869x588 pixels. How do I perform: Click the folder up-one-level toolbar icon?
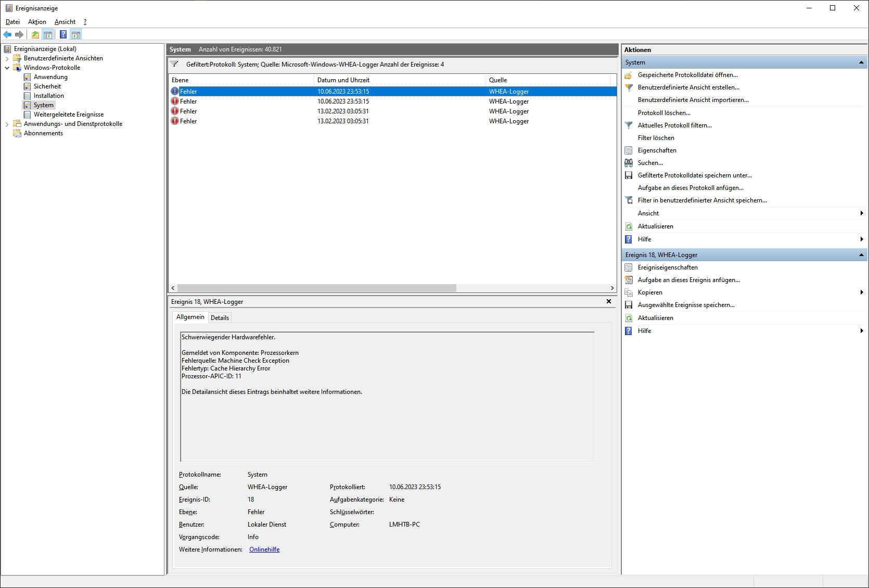[35, 35]
